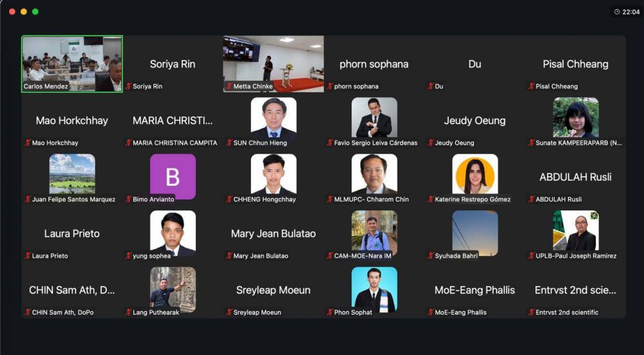Click Katerine Restrepo Gómez's yellow profile picture
The image size is (644, 355).
tap(475, 174)
